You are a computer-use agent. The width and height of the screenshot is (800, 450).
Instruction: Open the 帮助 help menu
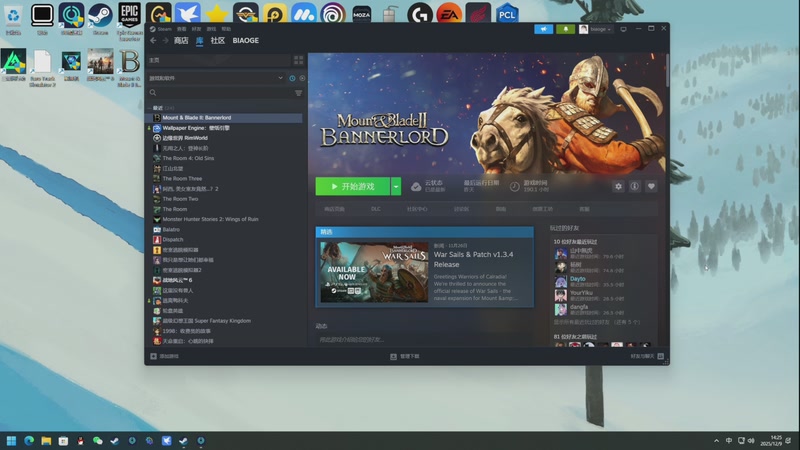[227, 29]
